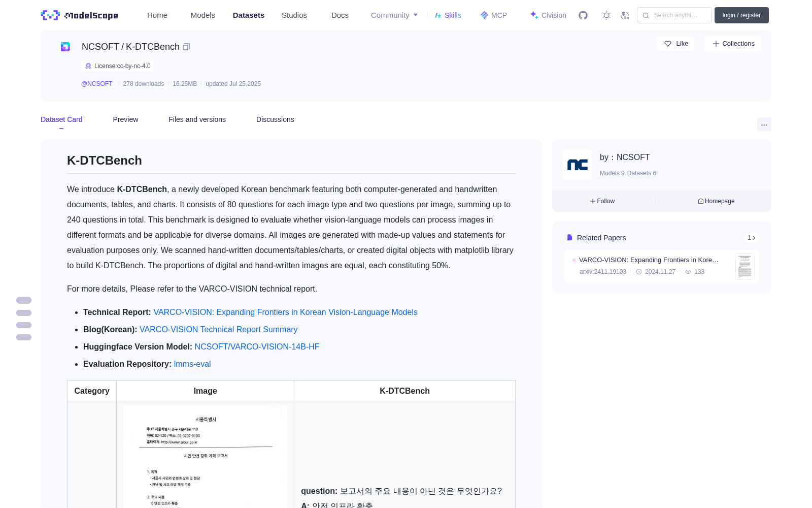The height and width of the screenshot is (508, 812).
Task: Jump using second outline marker on left
Action: (24, 313)
